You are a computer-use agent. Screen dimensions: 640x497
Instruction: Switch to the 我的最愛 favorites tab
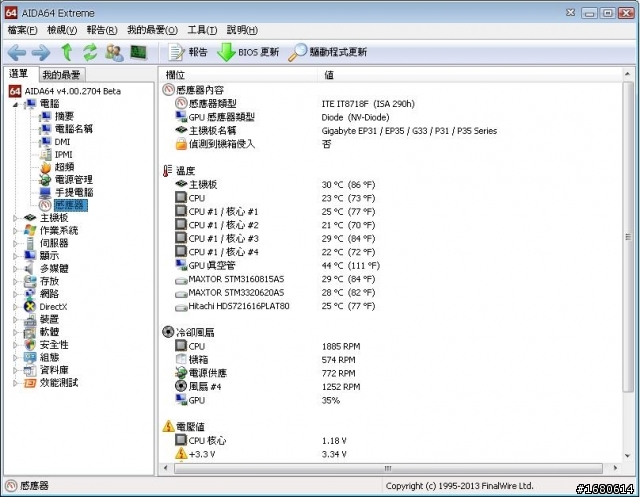pos(62,75)
